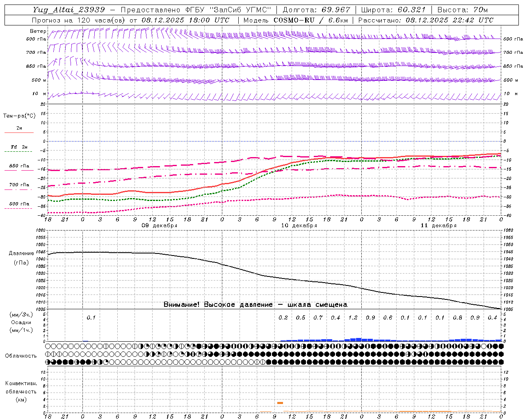
Task: Click the 10 м wind level label on left
Action: [39, 94]
